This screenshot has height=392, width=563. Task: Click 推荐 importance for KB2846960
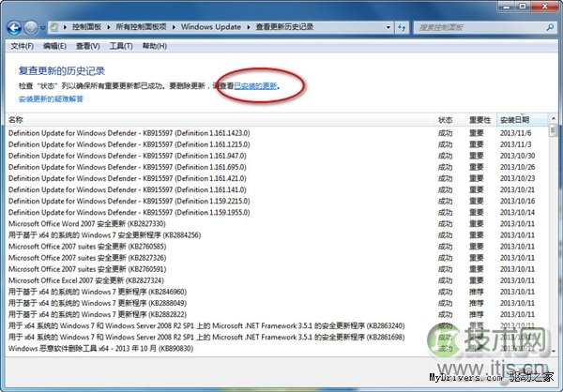[x=476, y=292]
